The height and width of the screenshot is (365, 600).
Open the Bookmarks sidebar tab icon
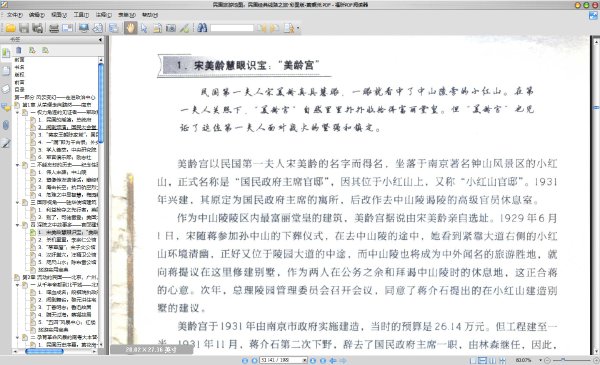(6, 53)
